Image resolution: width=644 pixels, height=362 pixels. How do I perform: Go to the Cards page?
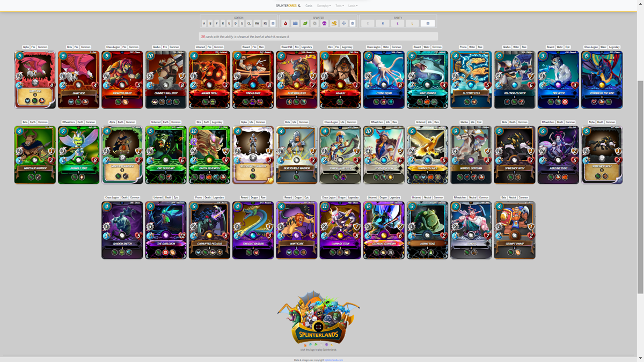pyautogui.click(x=309, y=5)
